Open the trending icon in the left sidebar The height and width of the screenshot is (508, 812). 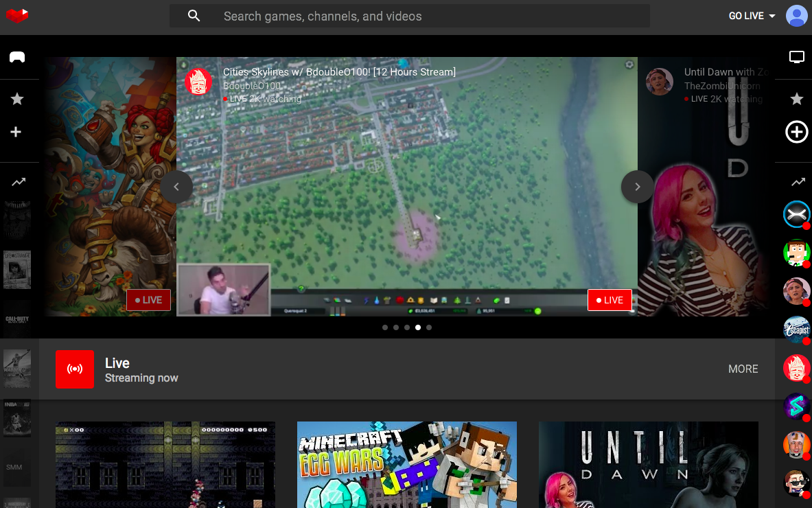pyautogui.click(x=17, y=182)
